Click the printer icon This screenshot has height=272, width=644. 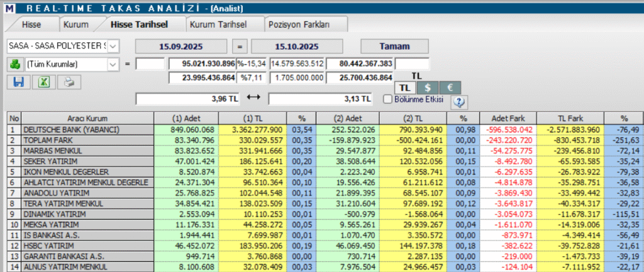(x=69, y=82)
